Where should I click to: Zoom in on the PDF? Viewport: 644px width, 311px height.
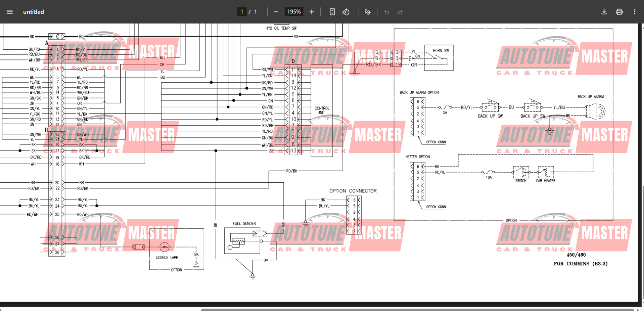[311, 11]
